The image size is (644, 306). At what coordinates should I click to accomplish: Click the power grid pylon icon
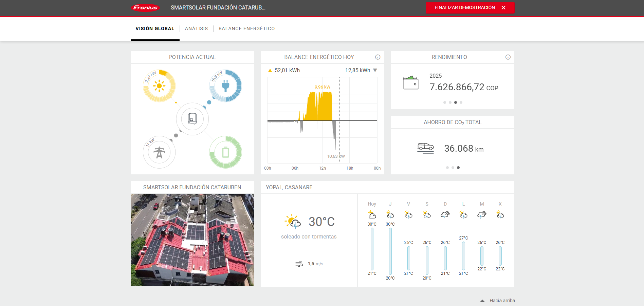click(x=159, y=152)
